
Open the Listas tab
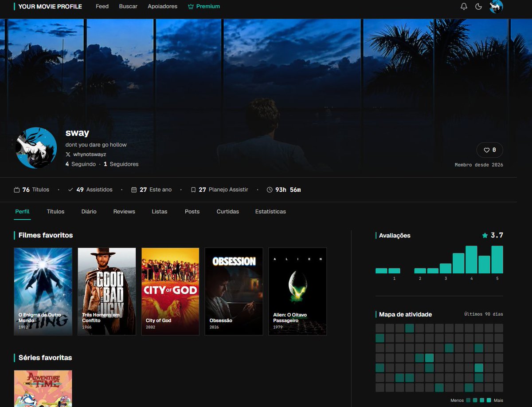click(x=160, y=212)
